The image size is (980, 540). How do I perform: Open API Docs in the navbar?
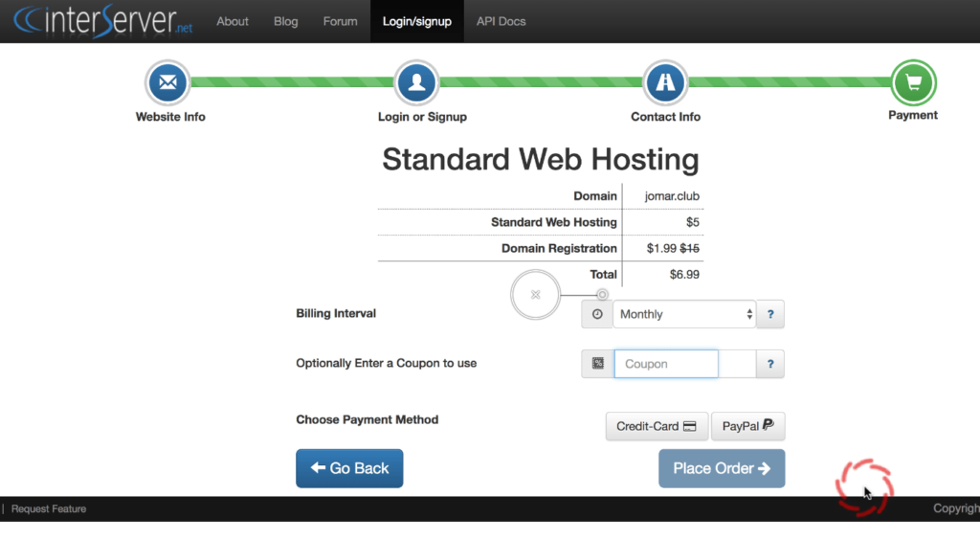click(x=501, y=21)
